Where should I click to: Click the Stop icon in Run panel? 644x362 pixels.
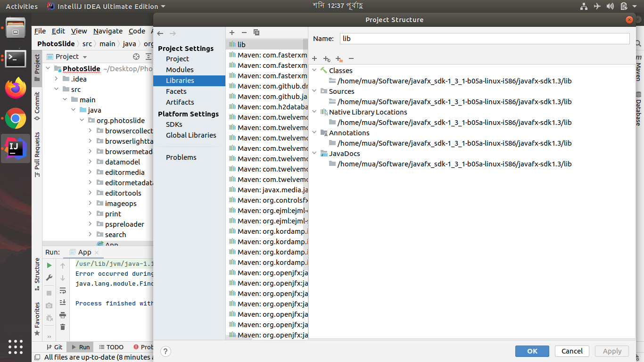[49, 293]
